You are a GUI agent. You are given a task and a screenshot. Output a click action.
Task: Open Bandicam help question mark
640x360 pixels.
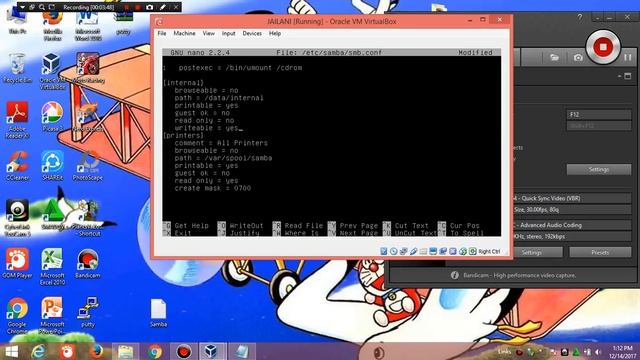point(580,18)
